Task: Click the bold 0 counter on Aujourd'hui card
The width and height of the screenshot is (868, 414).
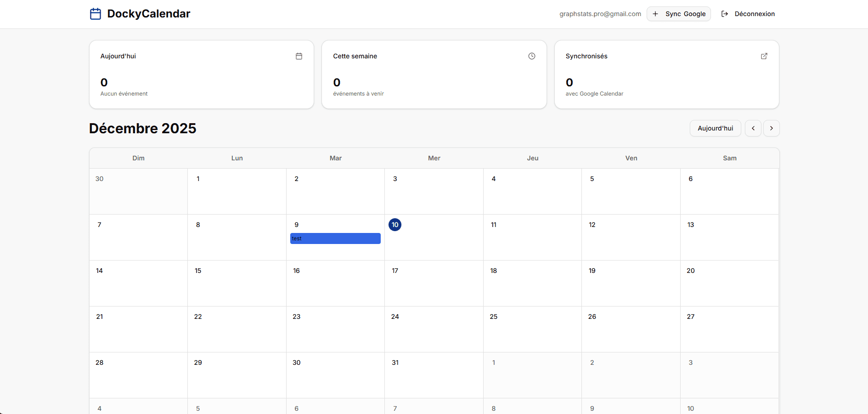Action: tap(104, 82)
